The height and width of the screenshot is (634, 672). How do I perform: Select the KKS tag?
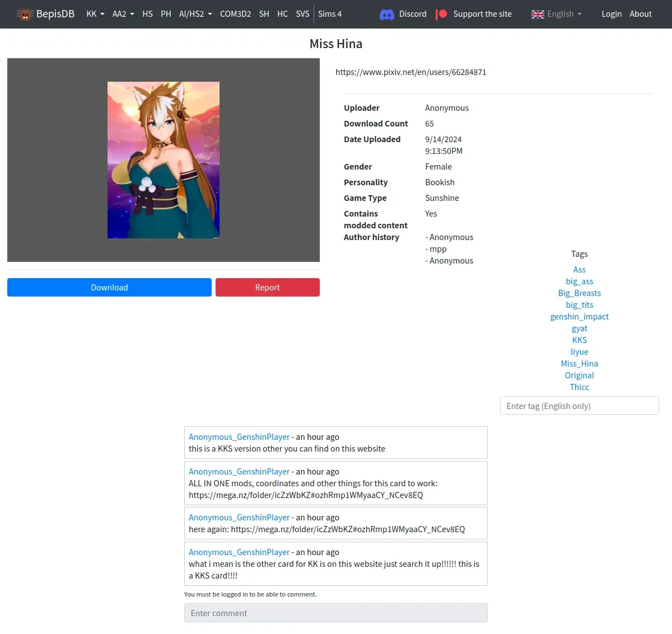pyautogui.click(x=580, y=340)
